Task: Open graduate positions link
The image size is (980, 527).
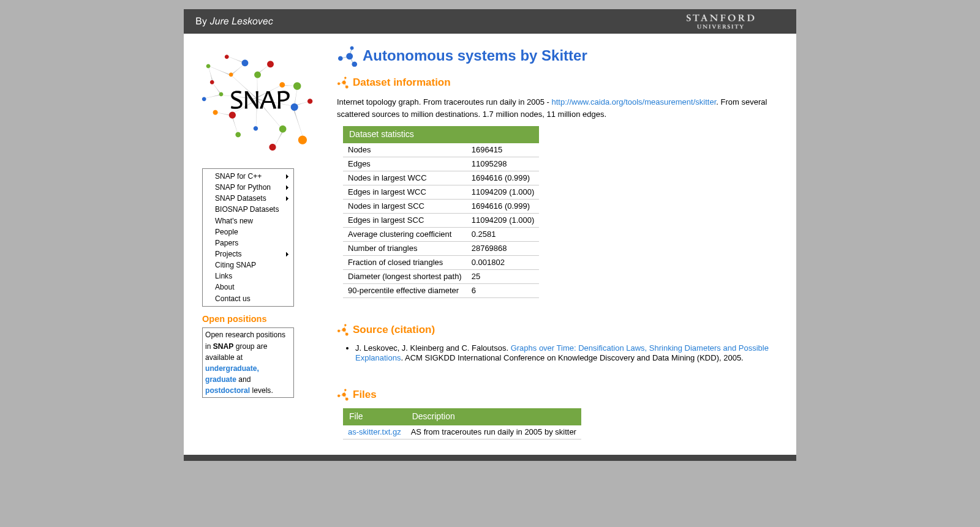Action: coord(221,379)
